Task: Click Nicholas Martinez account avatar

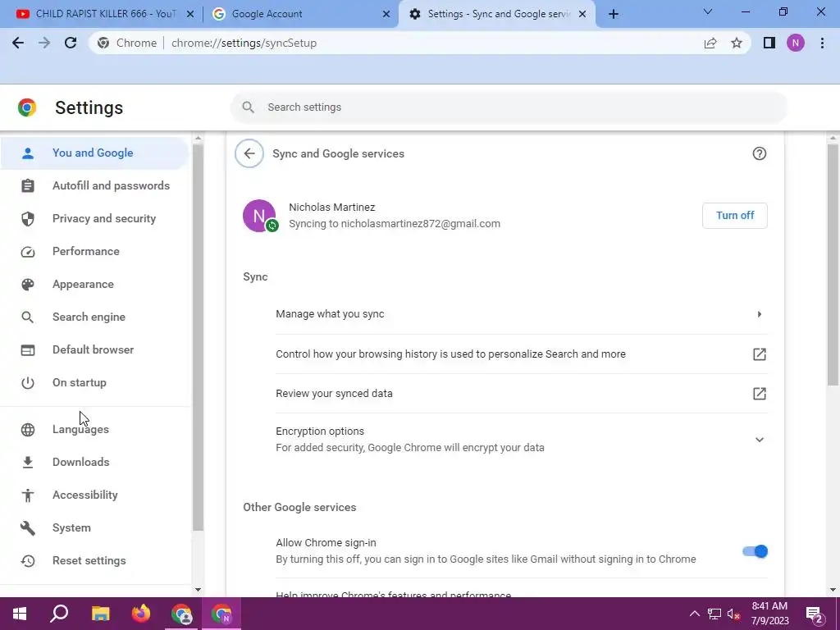Action: pyautogui.click(x=259, y=216)
